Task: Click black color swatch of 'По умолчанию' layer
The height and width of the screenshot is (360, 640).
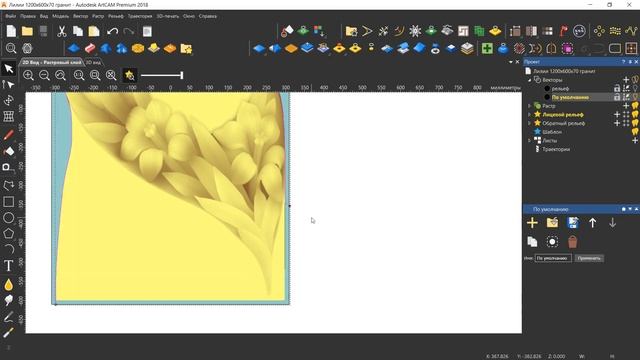Action: pos(547,97)
